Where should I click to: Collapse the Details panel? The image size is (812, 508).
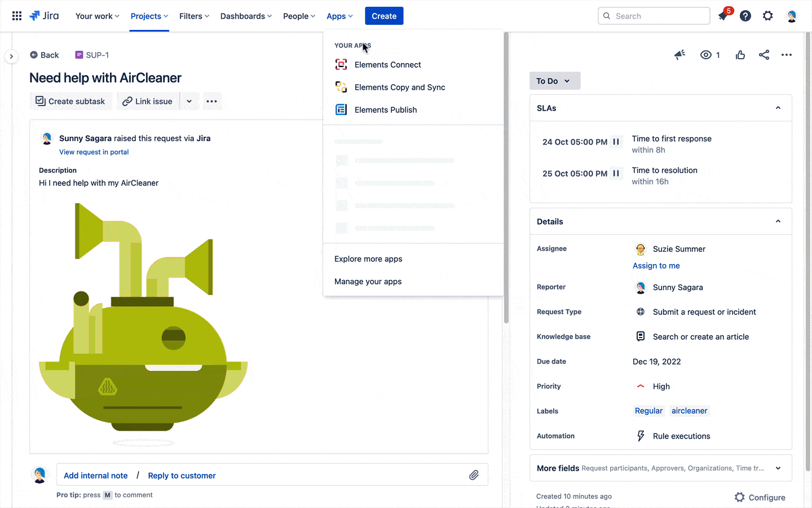(778, 221)
